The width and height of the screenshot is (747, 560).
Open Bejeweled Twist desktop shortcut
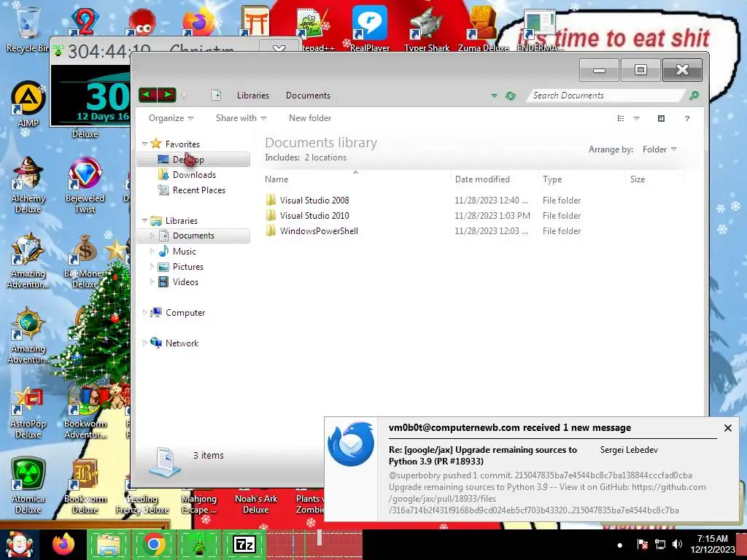[85, 184]
